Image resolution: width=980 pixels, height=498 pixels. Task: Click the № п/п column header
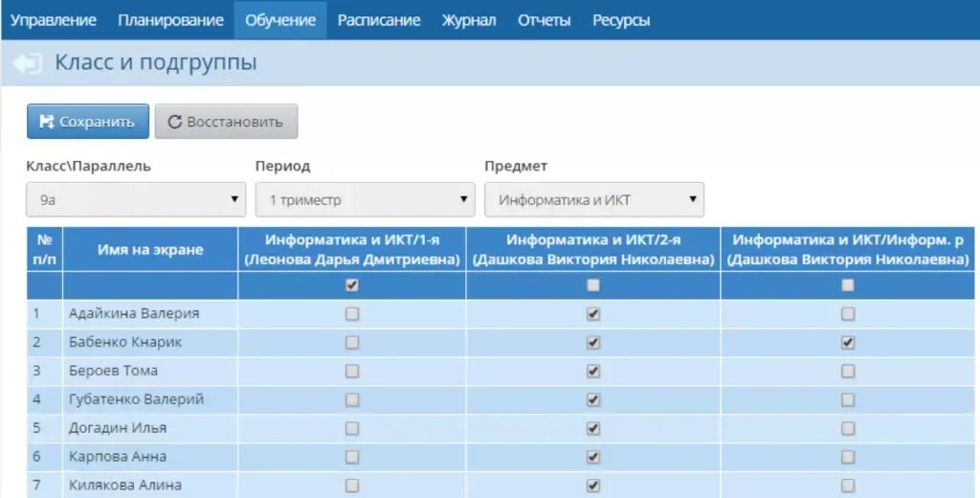44,249
